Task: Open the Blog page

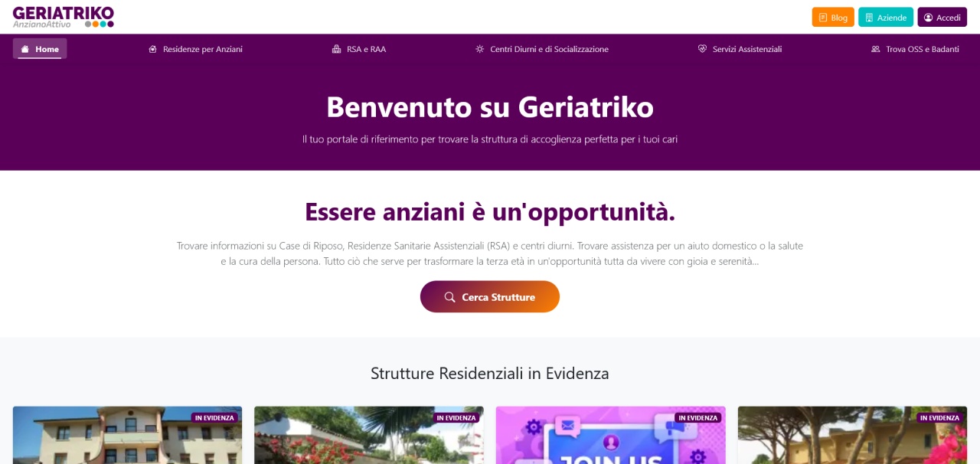Action: (833, 17)
